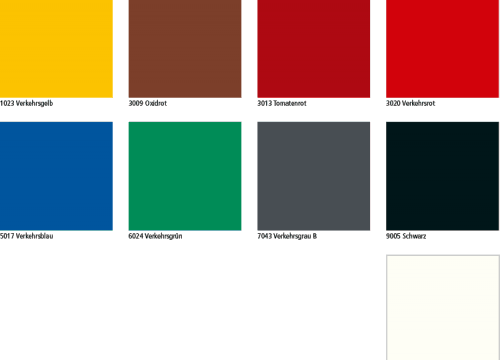The image size is (500, 360).
Task: Select the yellow Verkehrsgelb color swatch
Action: tap(56, 49)
